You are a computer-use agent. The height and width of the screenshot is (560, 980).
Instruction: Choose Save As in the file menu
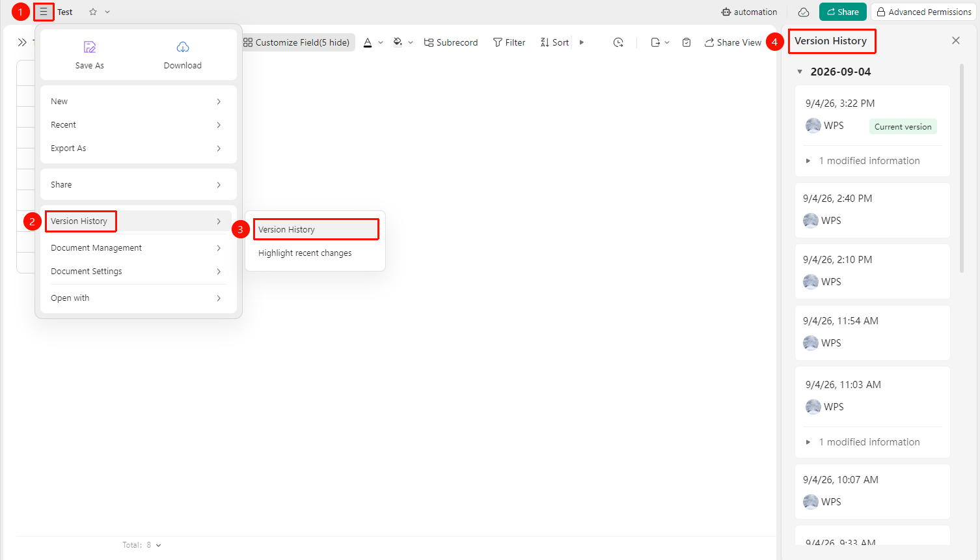(90, 55)
